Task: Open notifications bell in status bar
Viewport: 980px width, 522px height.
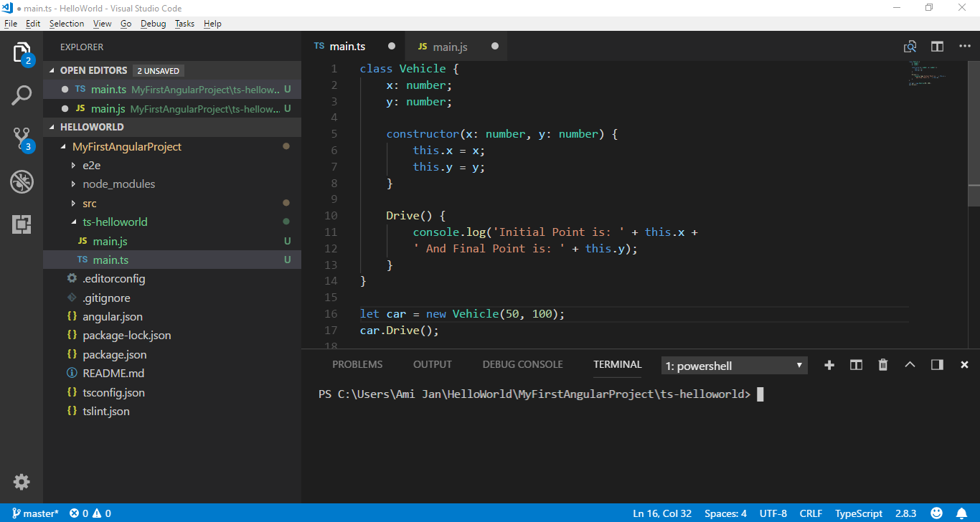Action: tap(961, 513)
